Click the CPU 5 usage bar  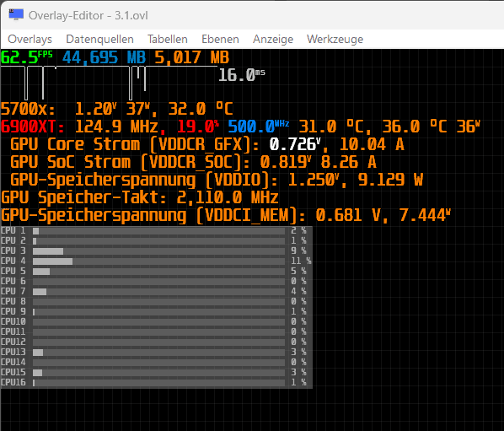[158, 272]
